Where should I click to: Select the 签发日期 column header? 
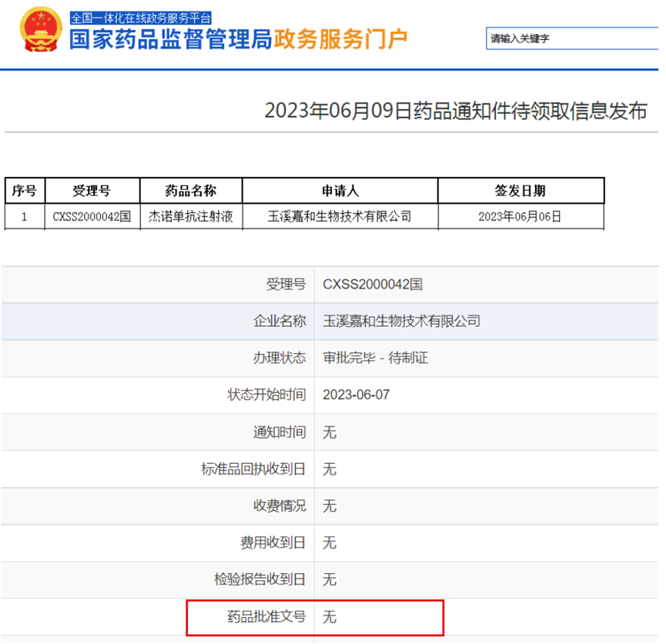(x=520, y=191)
